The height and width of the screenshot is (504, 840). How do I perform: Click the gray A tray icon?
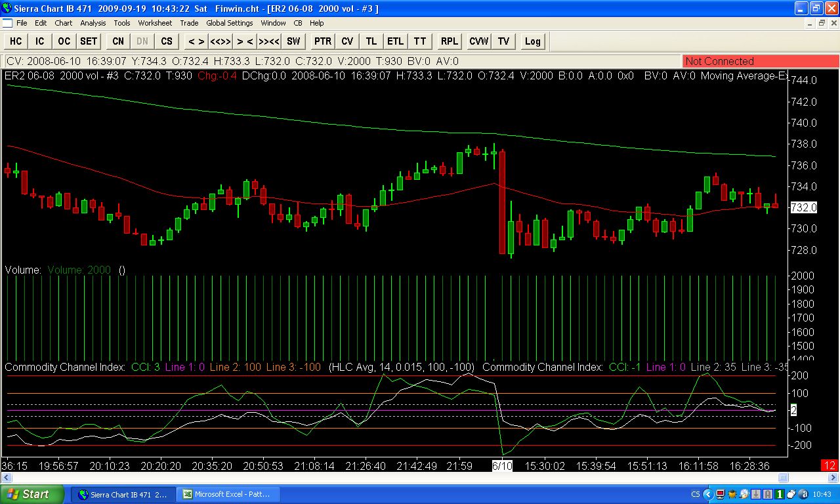(768, 494)
